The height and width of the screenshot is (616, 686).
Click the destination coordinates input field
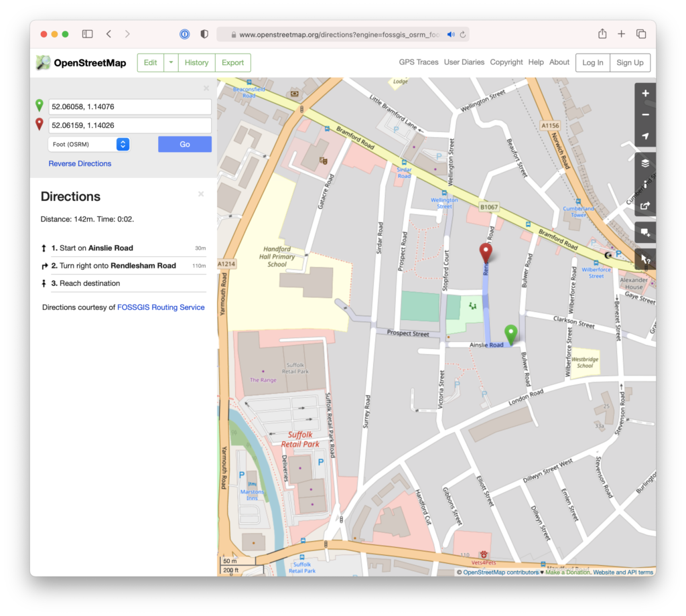(x=130, y=125)
